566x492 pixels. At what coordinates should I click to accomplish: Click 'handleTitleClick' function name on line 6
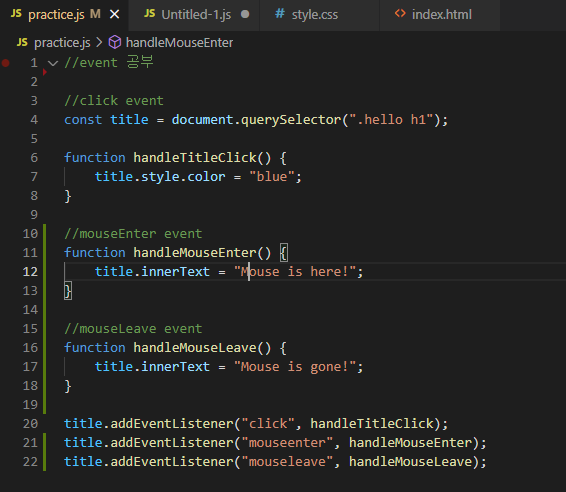point(195,158)
